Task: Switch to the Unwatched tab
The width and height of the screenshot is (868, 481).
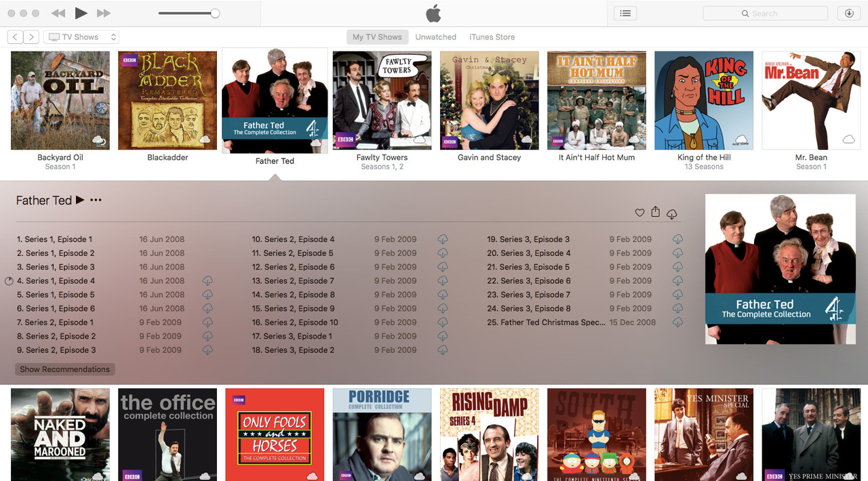Action: coord(435,37)
